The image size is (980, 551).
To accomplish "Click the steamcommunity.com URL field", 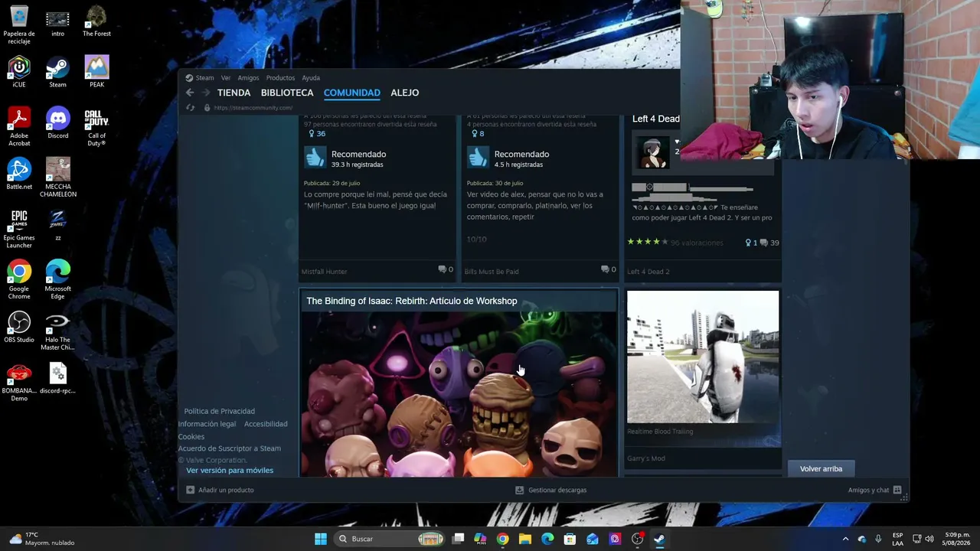I will [x=253, y=108].
